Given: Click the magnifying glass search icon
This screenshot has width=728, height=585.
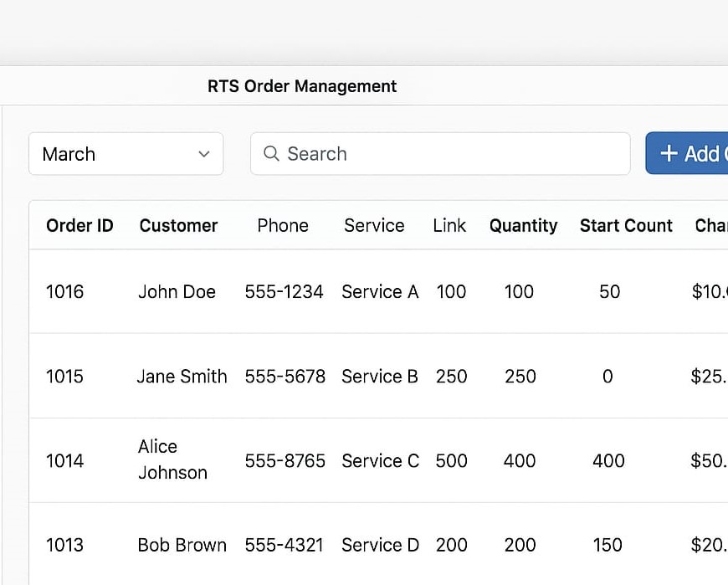Looking at the screenshot, I should click(x=271, y=154).
